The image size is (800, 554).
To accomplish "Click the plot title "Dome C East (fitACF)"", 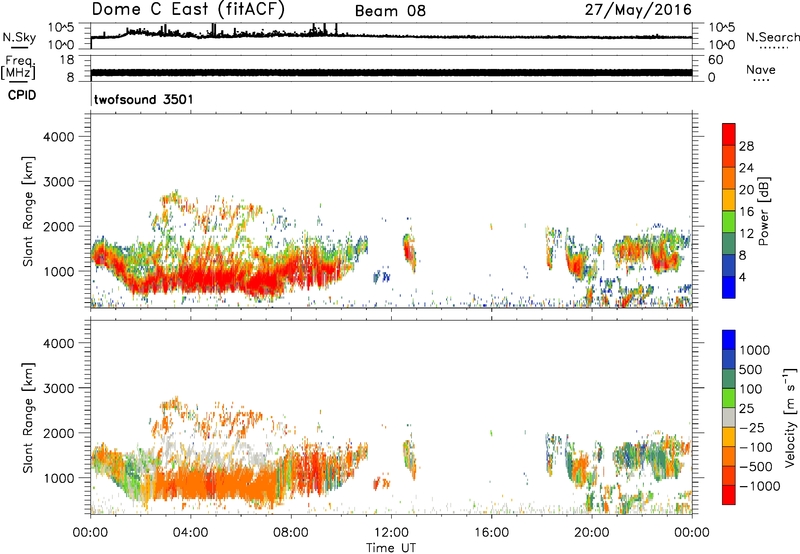I will (x=188, y=9).
